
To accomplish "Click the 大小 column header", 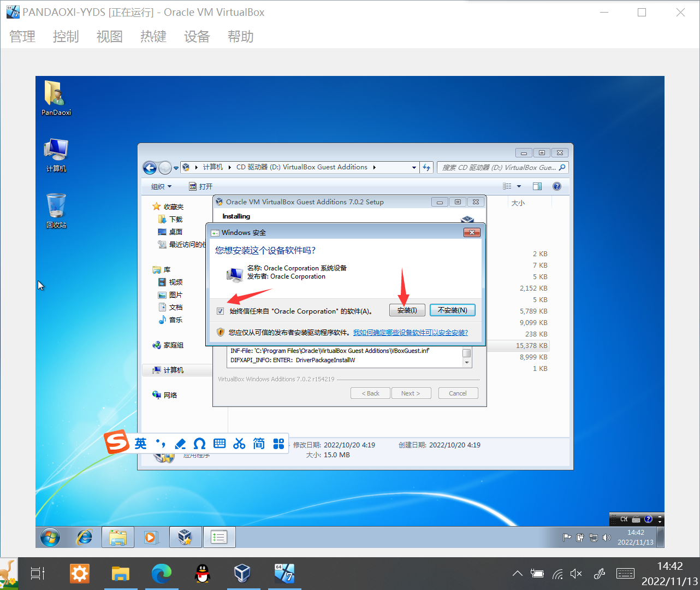I will click(x=518, y=203).
